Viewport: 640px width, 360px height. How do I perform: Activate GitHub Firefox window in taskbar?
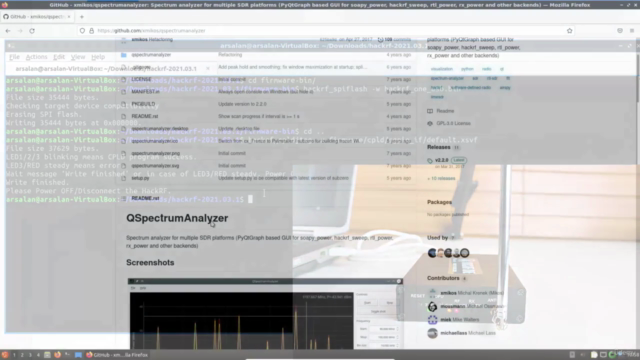coord(117,355)
